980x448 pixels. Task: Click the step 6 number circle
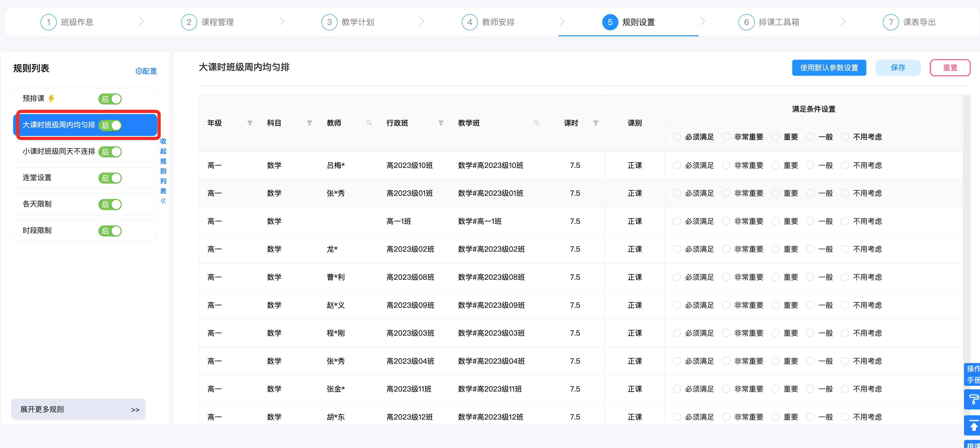tap(746, 22)
